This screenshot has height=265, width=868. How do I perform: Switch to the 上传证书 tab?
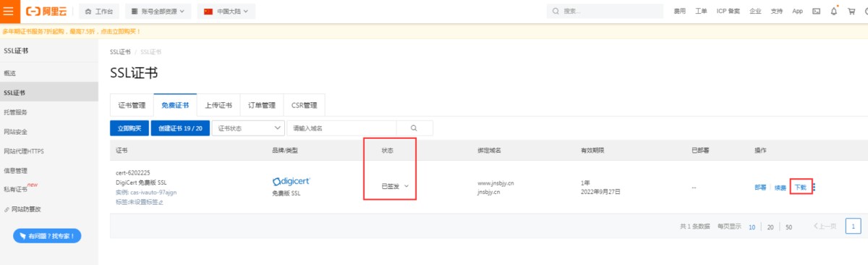(218, 105)
